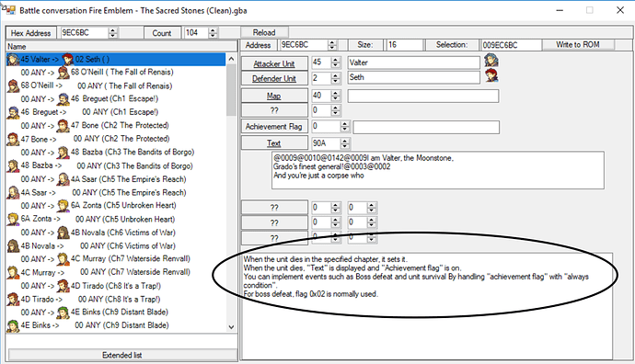
Task: Adjust the Achievement Flag spinner
Action: [x=344, y=126]
